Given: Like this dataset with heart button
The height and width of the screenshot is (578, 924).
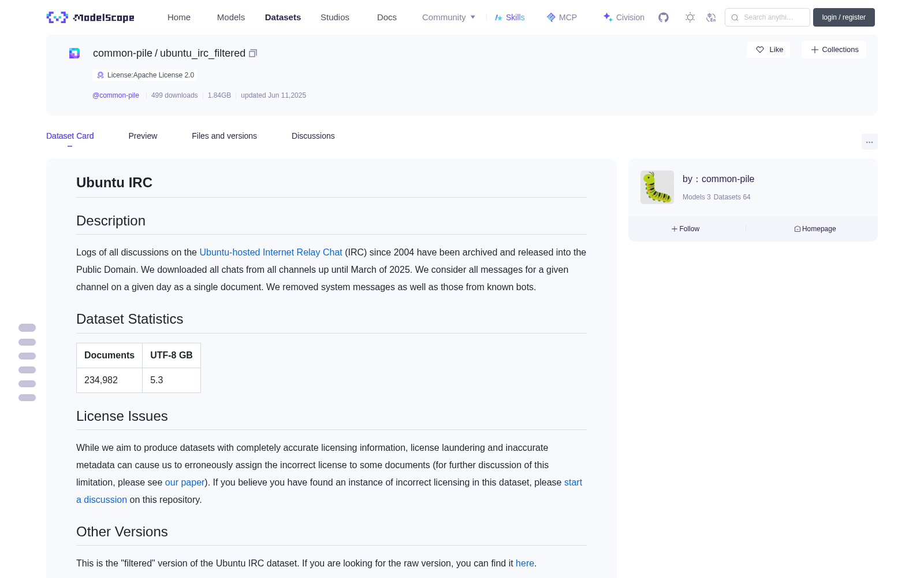Looking at the screenshot, I should tap(769, 50).
